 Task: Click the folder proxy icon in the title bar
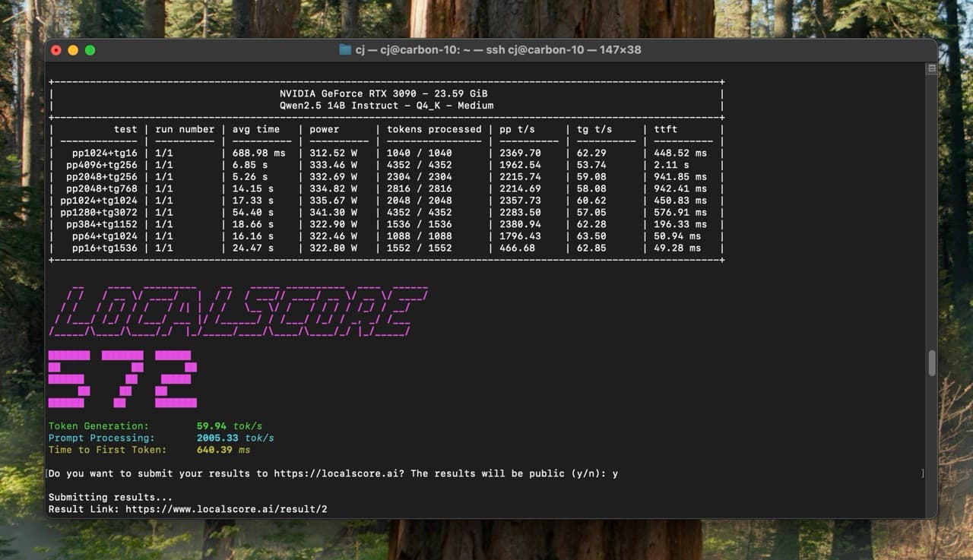pyautogui.click(x=346, y=49)
